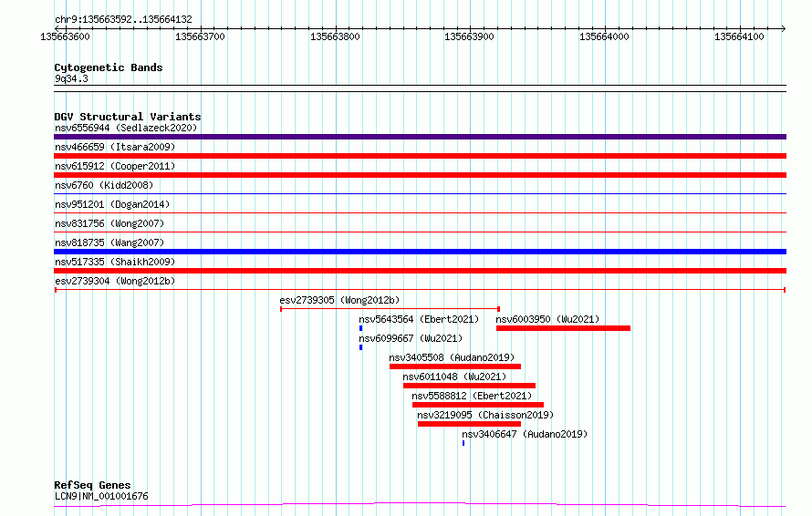Click ruler position 135663800

pos(335,36)
